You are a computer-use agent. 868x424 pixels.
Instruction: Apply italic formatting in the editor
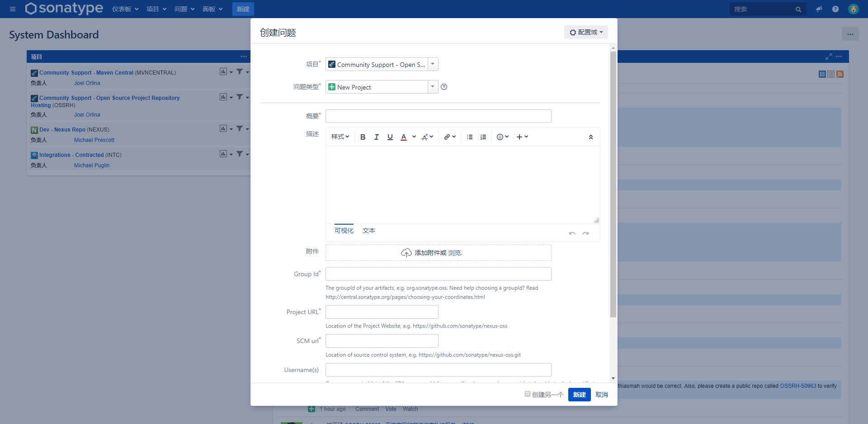pos(376,137)
